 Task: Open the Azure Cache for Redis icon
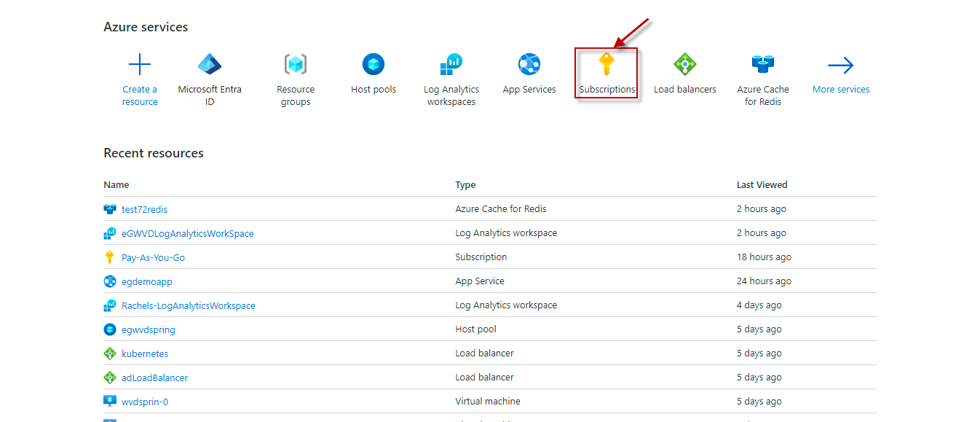[x=763, y=65]
